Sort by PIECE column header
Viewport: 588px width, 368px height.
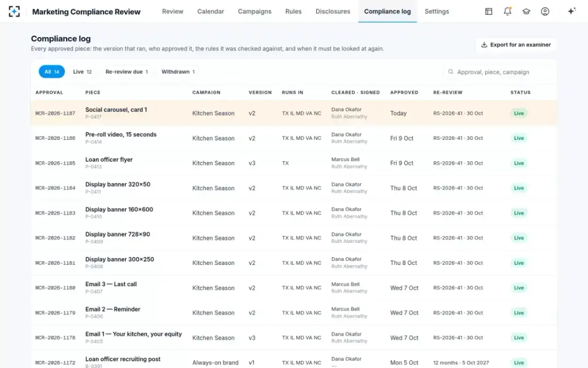[93, 92]
